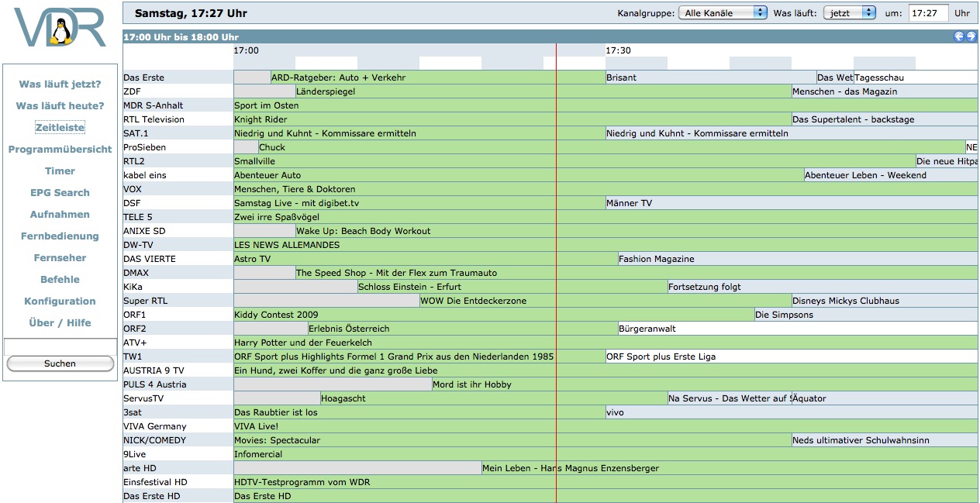Select Brisant on Das Erste
This screenshot has height=503, width=980.
[711, 78]
